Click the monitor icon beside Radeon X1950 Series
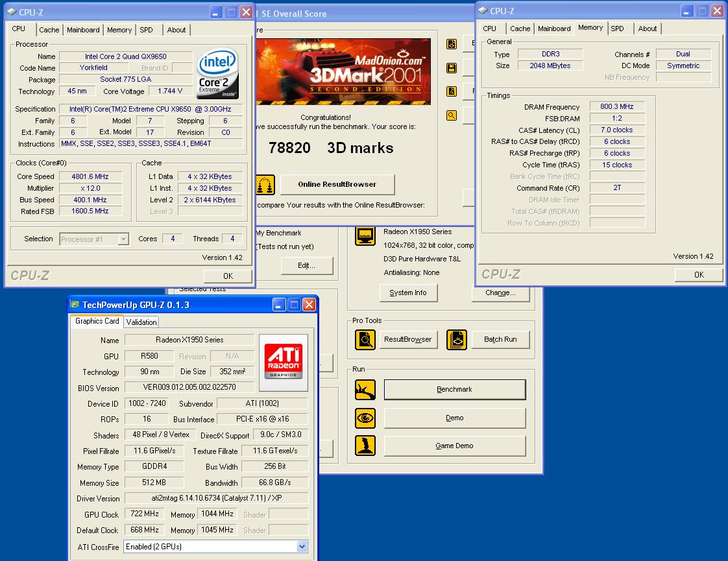Viewport: 728px width, 561px height. click(x=365, y=235)
